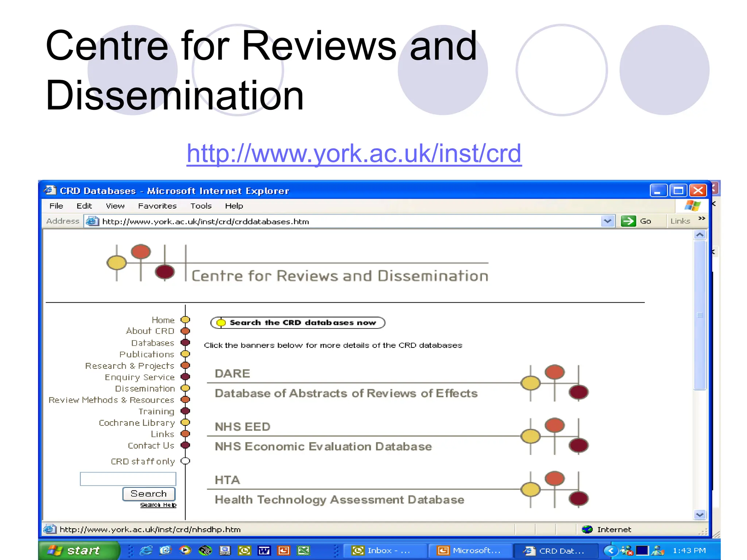Click the Show Desktop quick launch icon

click(225, 550)
